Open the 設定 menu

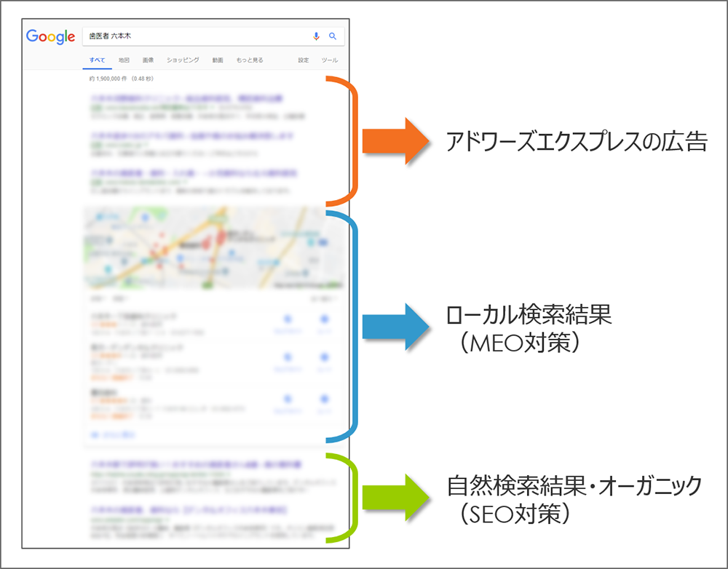pyautogui.click(x=303, y=60)
